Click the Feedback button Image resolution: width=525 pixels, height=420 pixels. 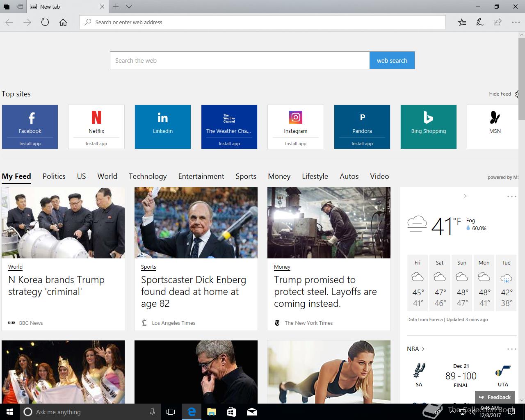(495, 397)
